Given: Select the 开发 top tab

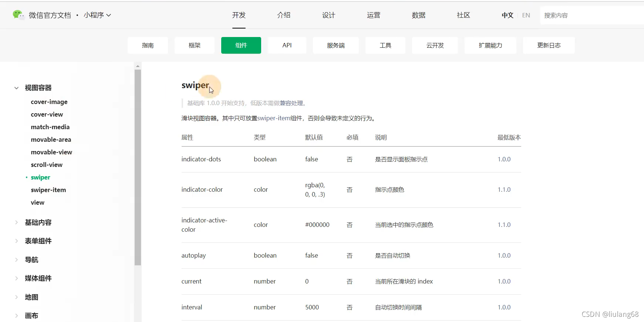Looking at the screenshot, I should (x=239, y=15).
